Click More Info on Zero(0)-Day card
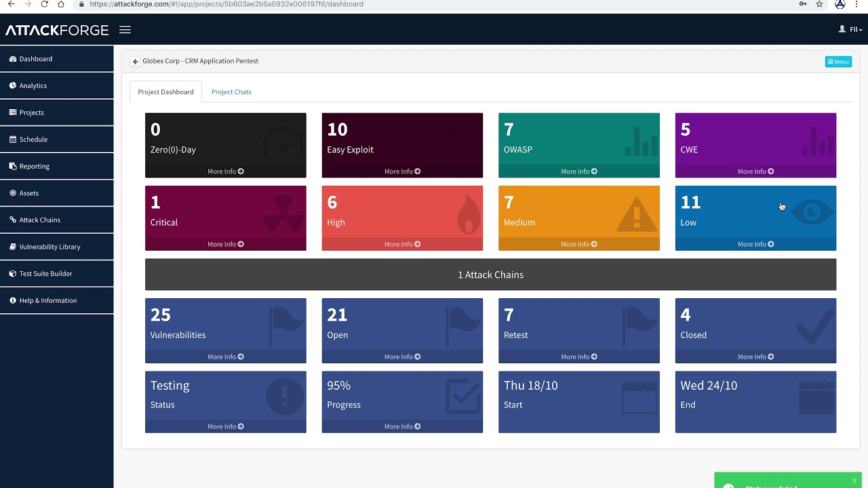 pos(226,171)
